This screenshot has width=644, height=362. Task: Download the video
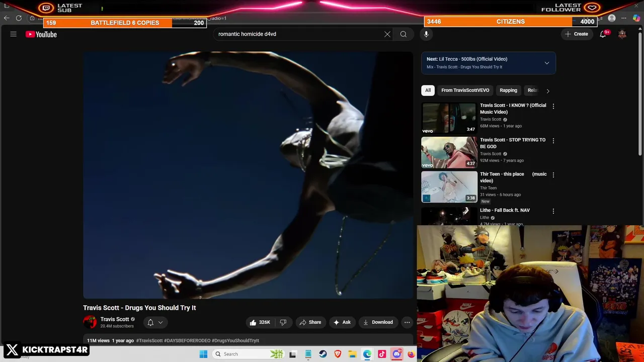[378, 322]
